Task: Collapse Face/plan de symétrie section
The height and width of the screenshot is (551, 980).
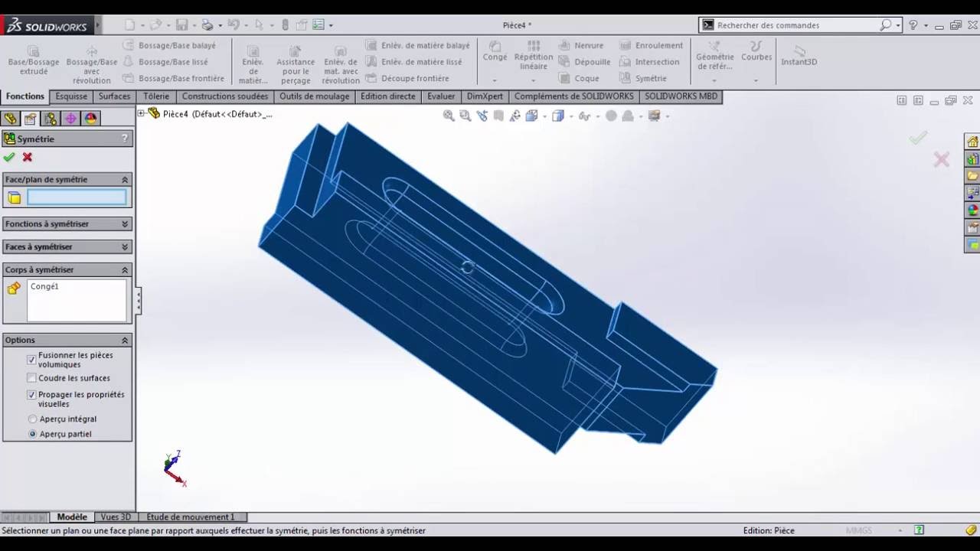Action: 125,179
